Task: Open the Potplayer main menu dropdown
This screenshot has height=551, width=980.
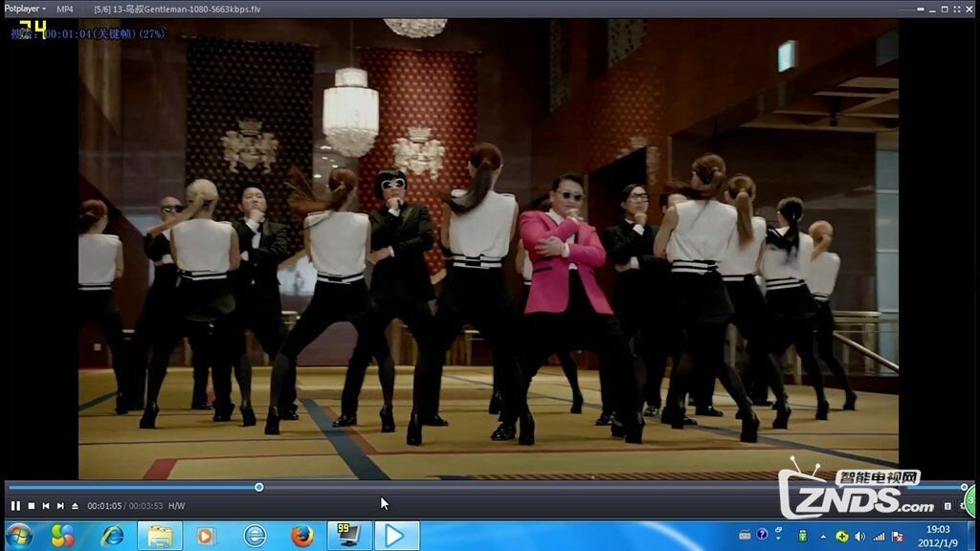Action: 25,9
